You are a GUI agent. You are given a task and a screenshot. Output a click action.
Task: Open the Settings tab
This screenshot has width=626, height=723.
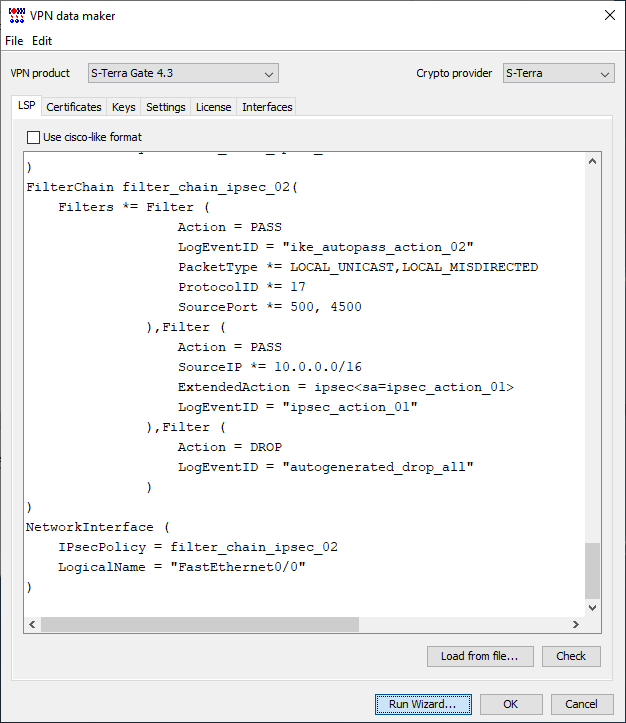[166, 107]
